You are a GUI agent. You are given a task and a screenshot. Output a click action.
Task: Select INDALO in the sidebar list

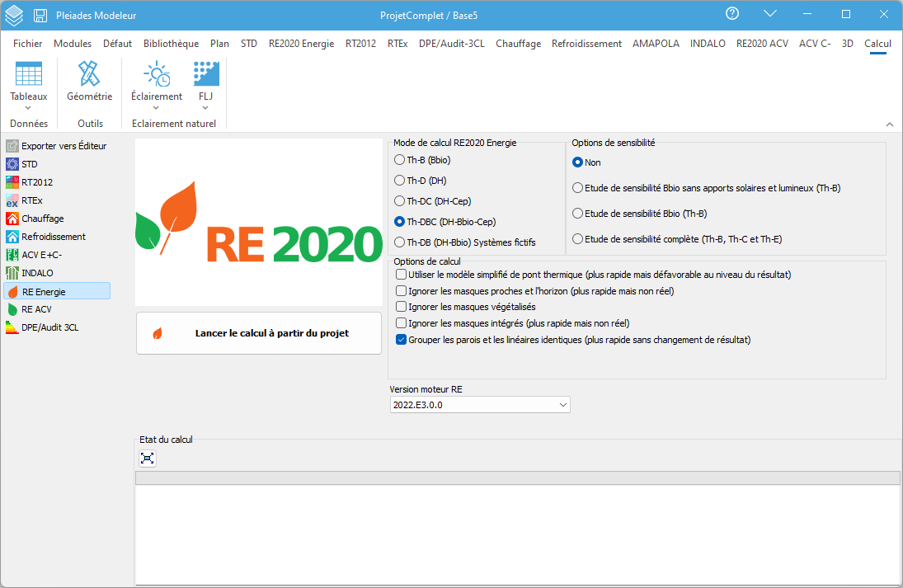coord(30,273)
